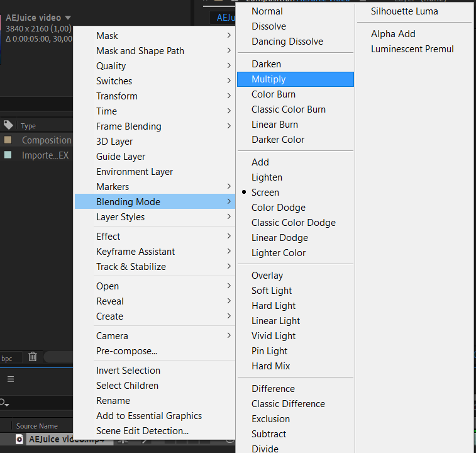476x453 pixels.
Task: Pick Silhouette Luma blending mode
Action: coord(404,11)
